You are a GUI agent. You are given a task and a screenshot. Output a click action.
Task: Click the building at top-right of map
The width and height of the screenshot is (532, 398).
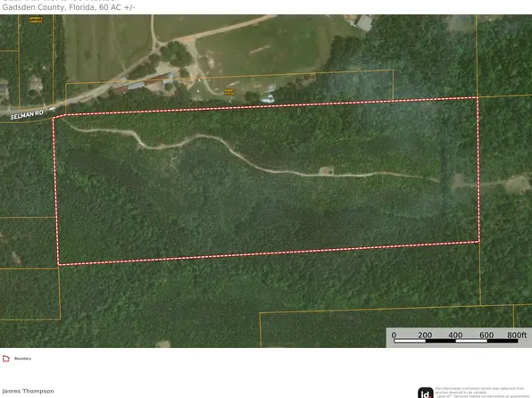click(363, 22)
